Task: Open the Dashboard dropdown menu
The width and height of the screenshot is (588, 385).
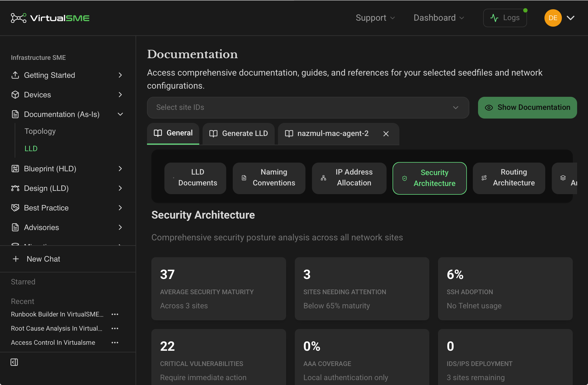Action: click(x=439, y=18)
